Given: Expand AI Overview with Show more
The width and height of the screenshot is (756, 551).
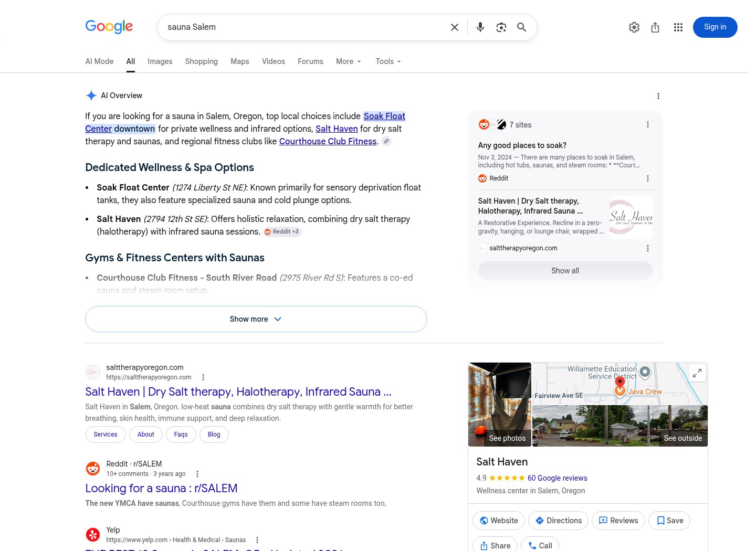Looking at the screenshot, I should coord(256,319).
